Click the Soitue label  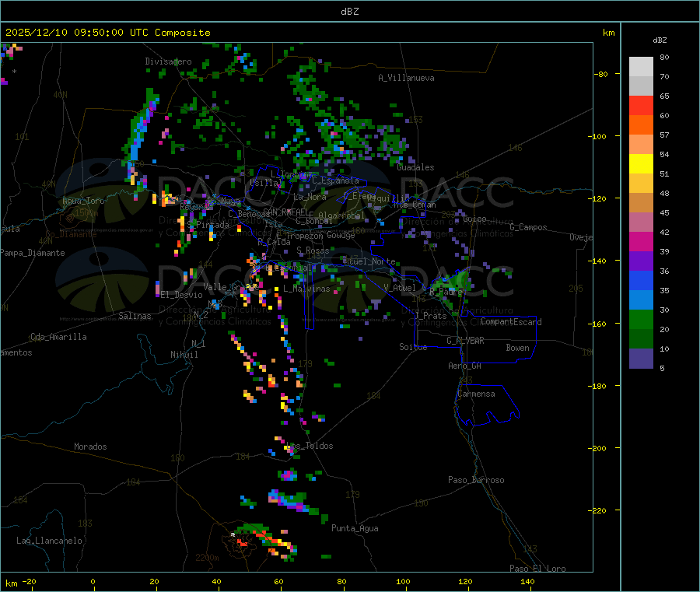tap(413, 347)
